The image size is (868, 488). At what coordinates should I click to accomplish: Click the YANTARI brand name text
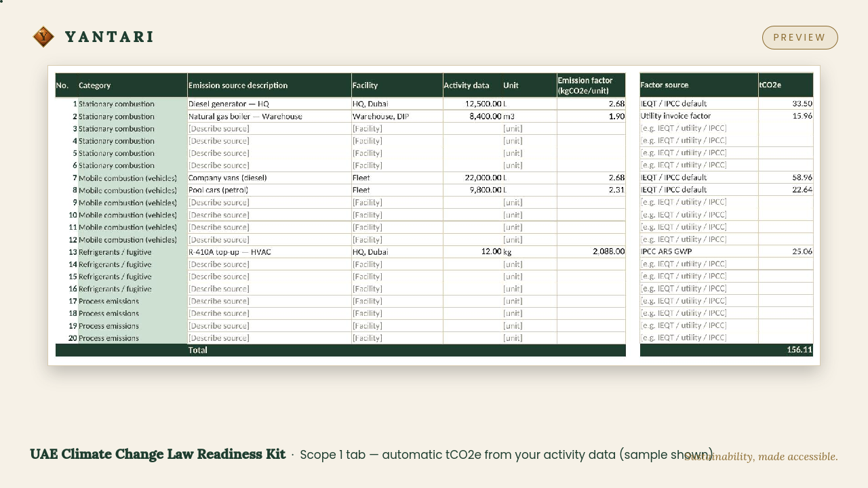tap(109, 37)
